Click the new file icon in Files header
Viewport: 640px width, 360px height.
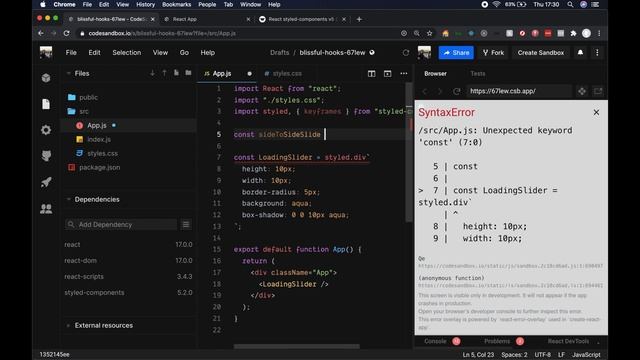click(x=176, y=73)
